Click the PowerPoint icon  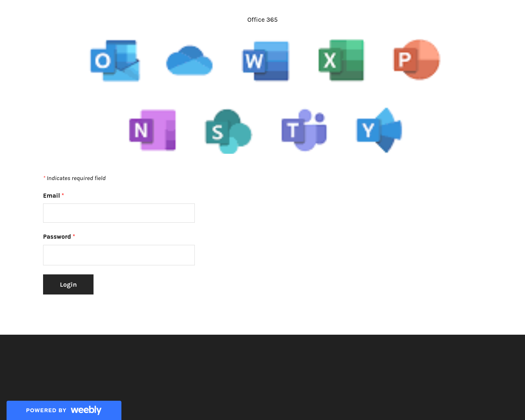(417, 60)
